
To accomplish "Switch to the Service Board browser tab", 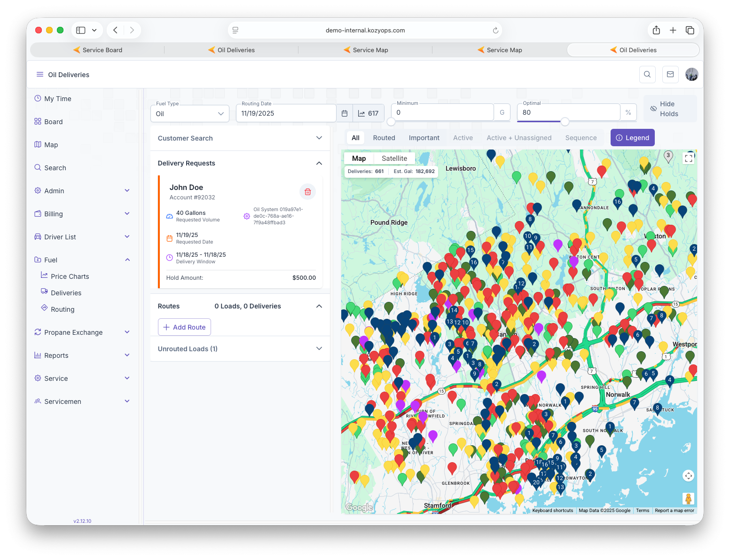I will (98, 50).
